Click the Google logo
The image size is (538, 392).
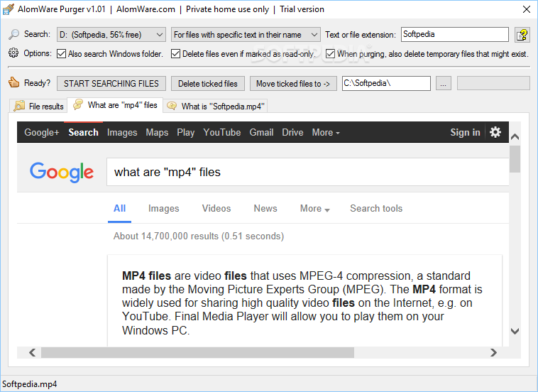coord(62,172)
